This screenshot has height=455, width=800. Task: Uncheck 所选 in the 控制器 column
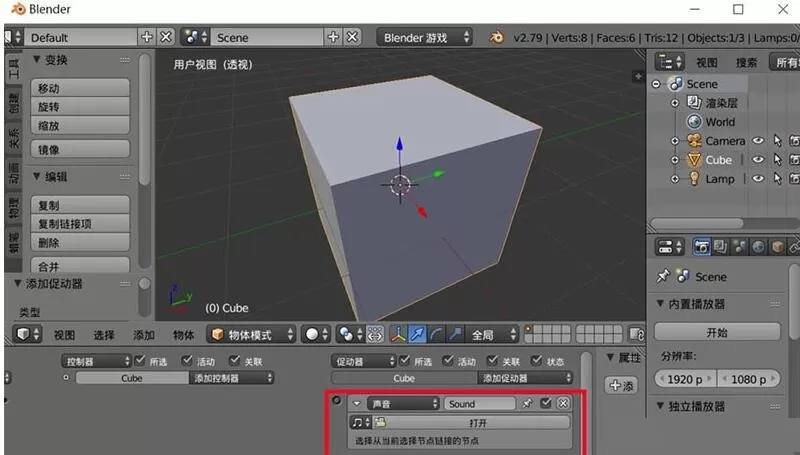click(140, 361)
